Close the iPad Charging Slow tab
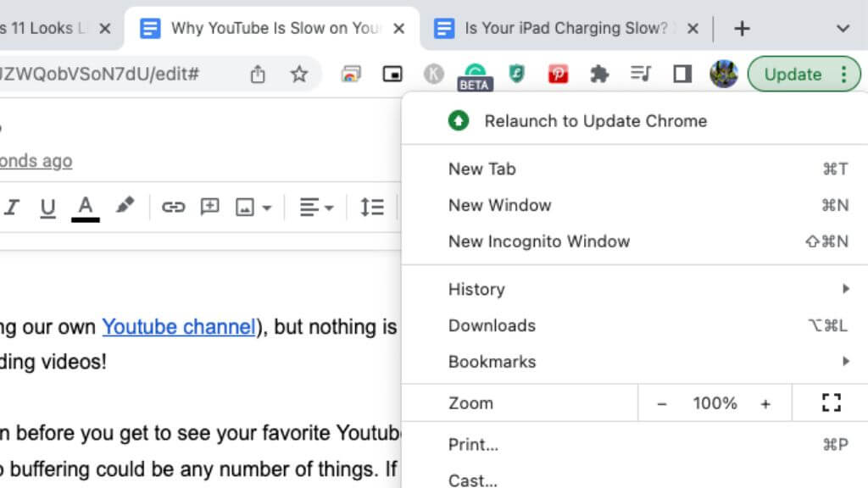Viewport: 868px width, 488px height. tap(693, 28)
